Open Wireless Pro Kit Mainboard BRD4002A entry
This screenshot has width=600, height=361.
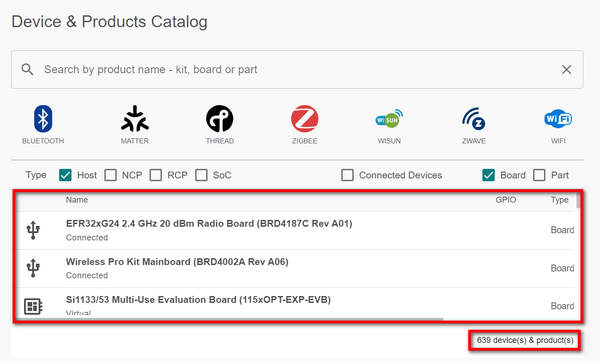(177, 262)
